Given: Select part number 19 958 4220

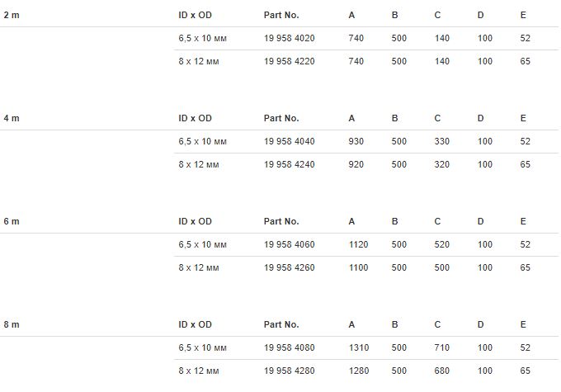Looking at the screenshot, I should tap(289, 62).
